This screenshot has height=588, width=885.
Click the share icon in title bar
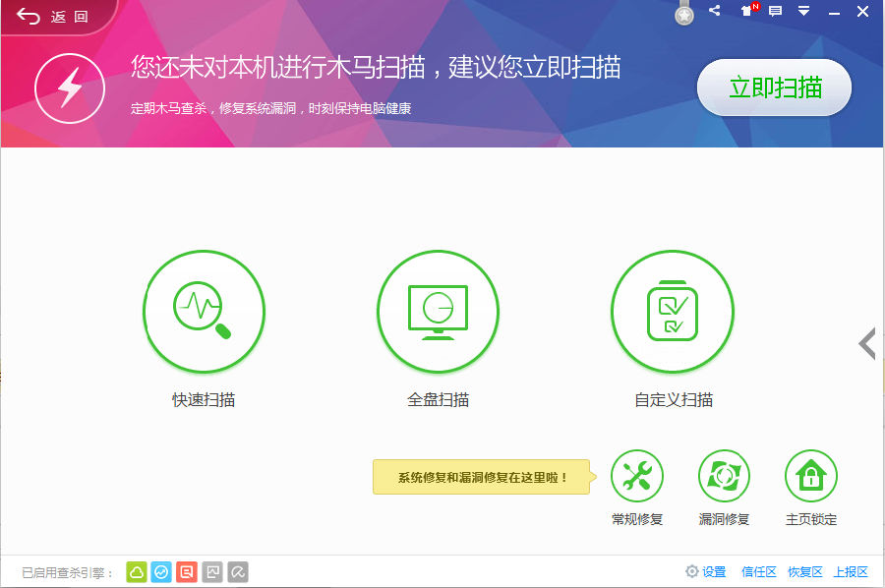tap(715, 10)
